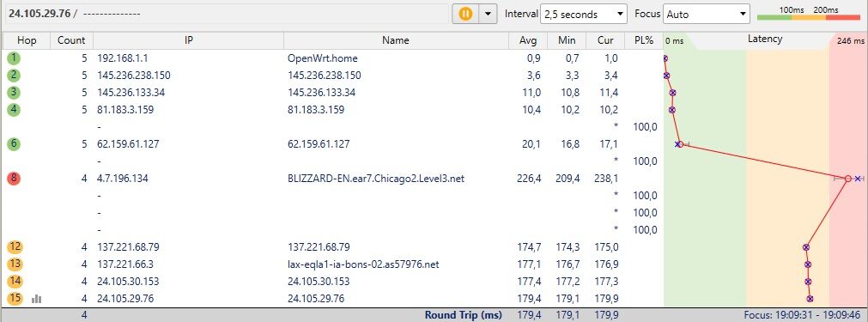Screen dimensions: 868x322
Task: Click the hop 8 latency point on graph
Action: click(847, 179)
